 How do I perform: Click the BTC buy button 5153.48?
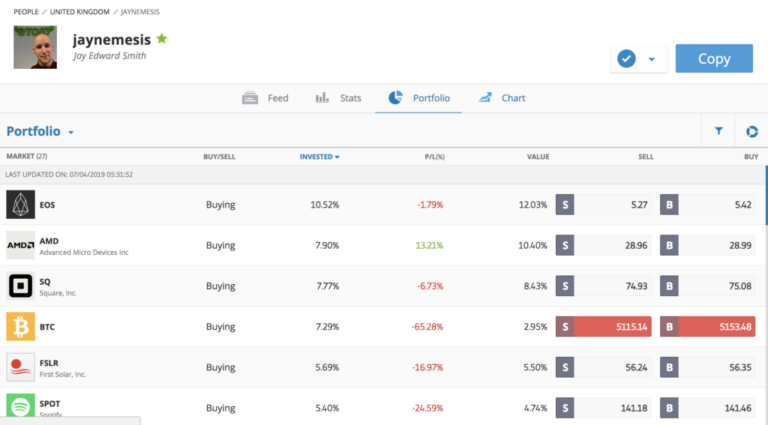pyautogui.click(x=707, y=327)
